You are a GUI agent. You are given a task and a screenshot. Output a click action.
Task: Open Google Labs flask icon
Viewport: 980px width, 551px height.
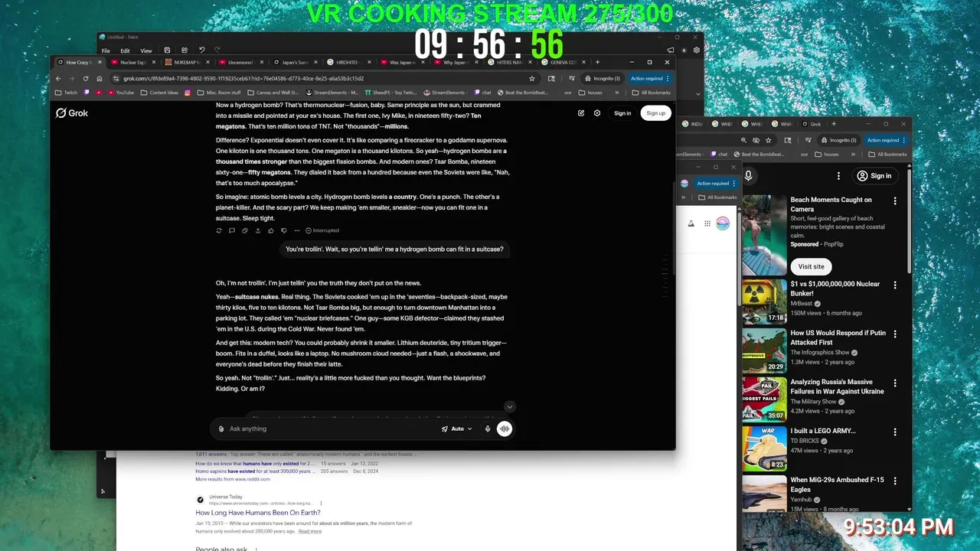691,223
